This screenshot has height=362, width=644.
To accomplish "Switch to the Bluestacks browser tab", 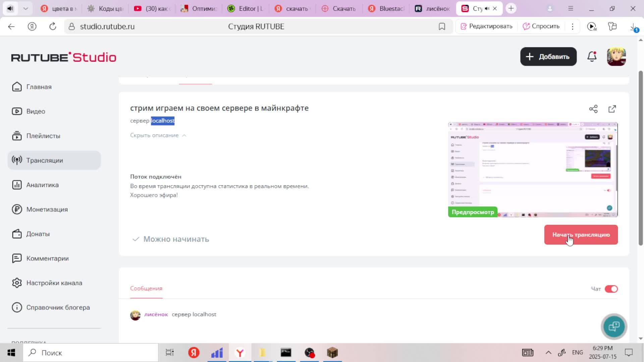I will tap(386, 8).
